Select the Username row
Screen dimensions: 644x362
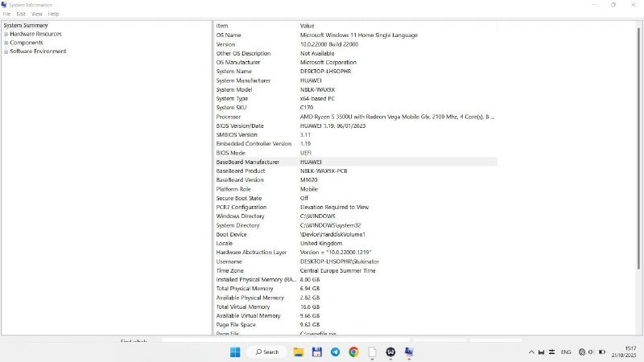(x=356, y=261)
